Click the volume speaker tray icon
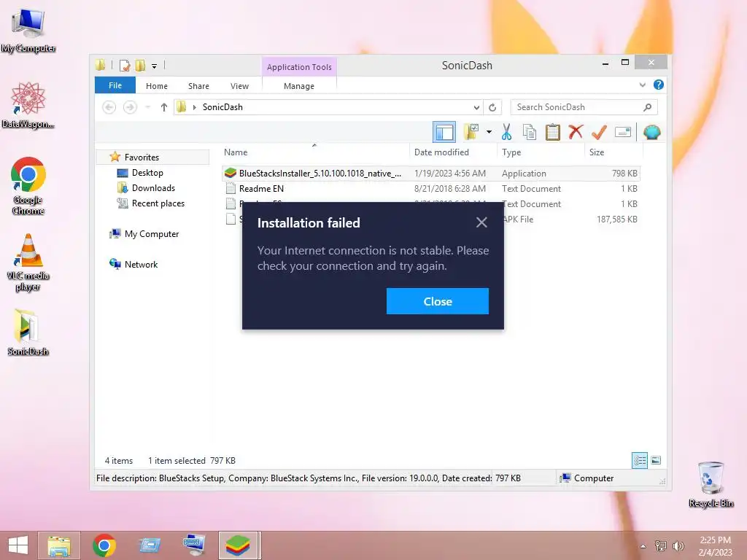747x560 pixels. pos(678,546)
